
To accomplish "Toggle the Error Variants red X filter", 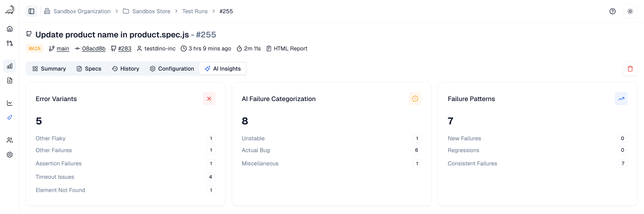I will (209, 99).
